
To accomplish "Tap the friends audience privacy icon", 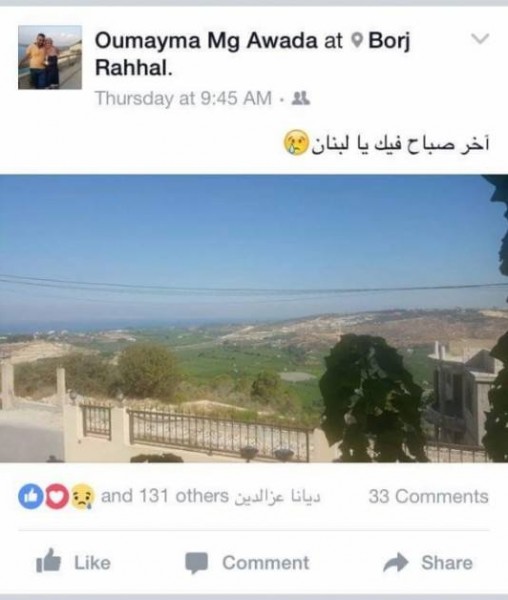I will coord(301,99).
